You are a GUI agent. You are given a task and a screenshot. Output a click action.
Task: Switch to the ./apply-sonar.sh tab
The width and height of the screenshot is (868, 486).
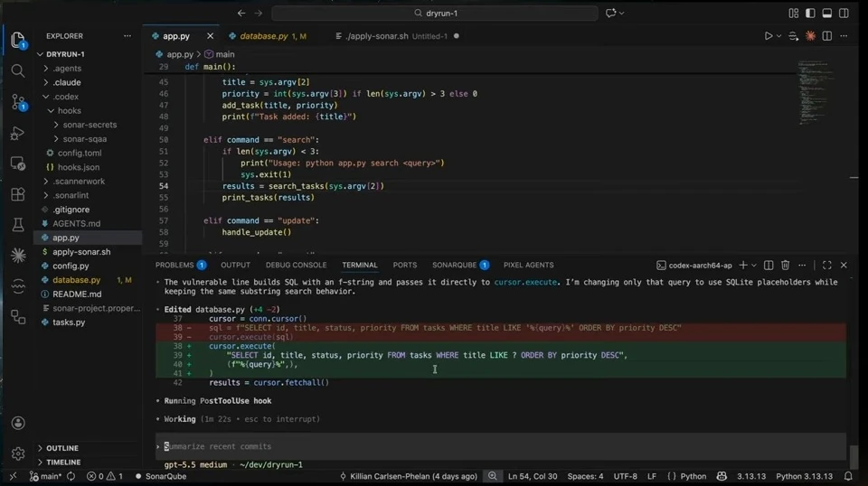(378, 36)
